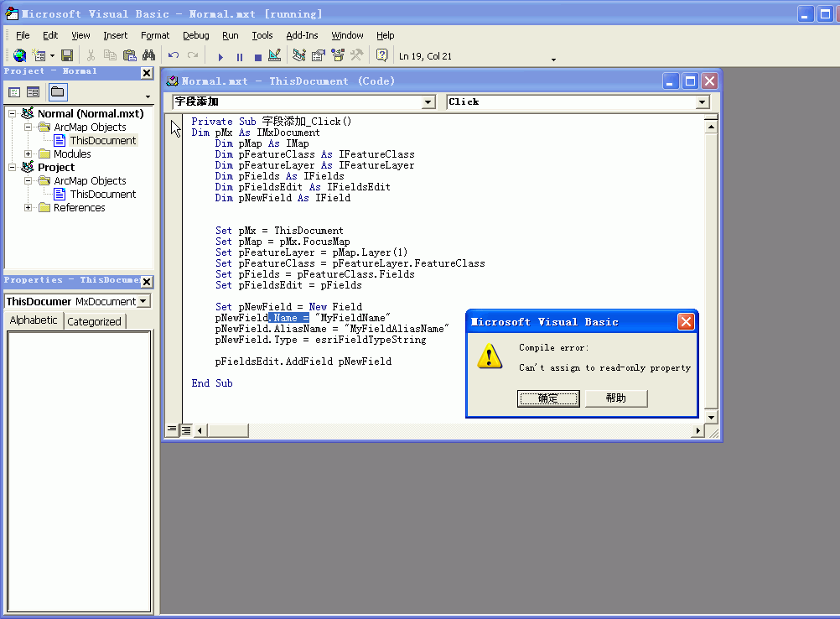Click the Redo toolbar arrow
This screenshot has width=840, height=619.
tap(193, 55)
